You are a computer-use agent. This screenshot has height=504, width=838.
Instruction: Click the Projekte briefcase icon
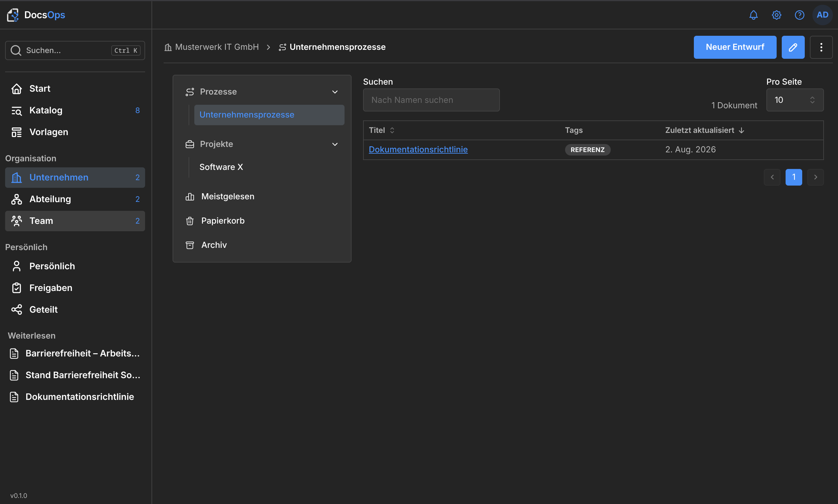[190, 144]
